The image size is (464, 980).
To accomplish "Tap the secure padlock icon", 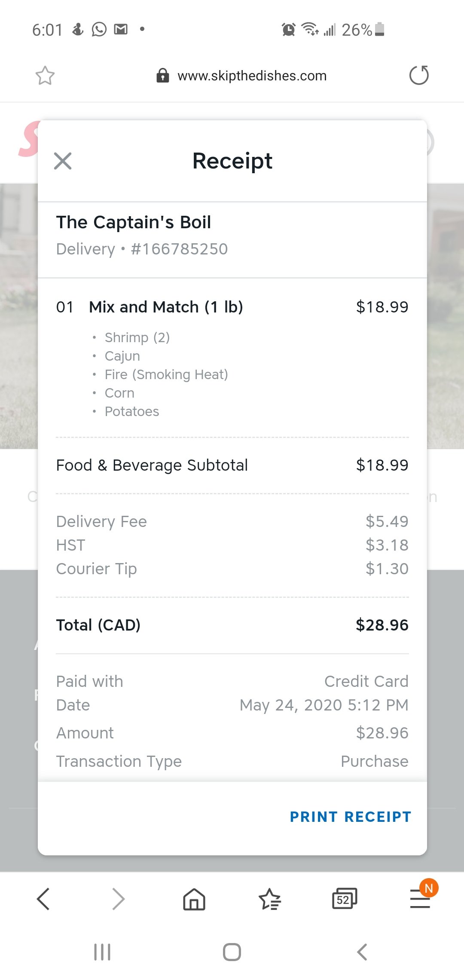I will click(x=162, y=76).
